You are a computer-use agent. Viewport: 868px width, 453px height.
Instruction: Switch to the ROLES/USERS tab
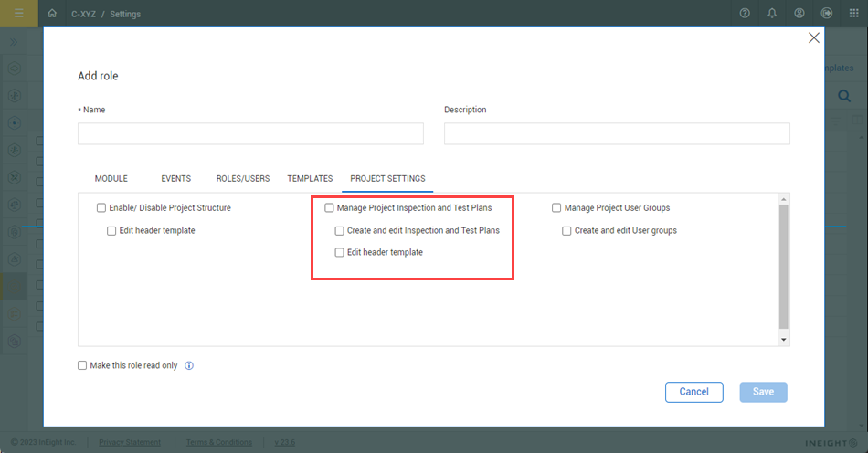point(243,179)
